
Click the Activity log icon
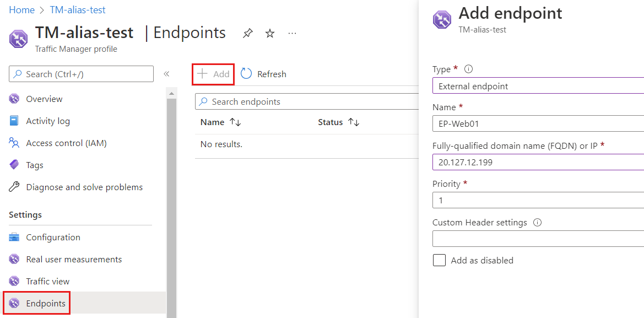tap(14, 121)
